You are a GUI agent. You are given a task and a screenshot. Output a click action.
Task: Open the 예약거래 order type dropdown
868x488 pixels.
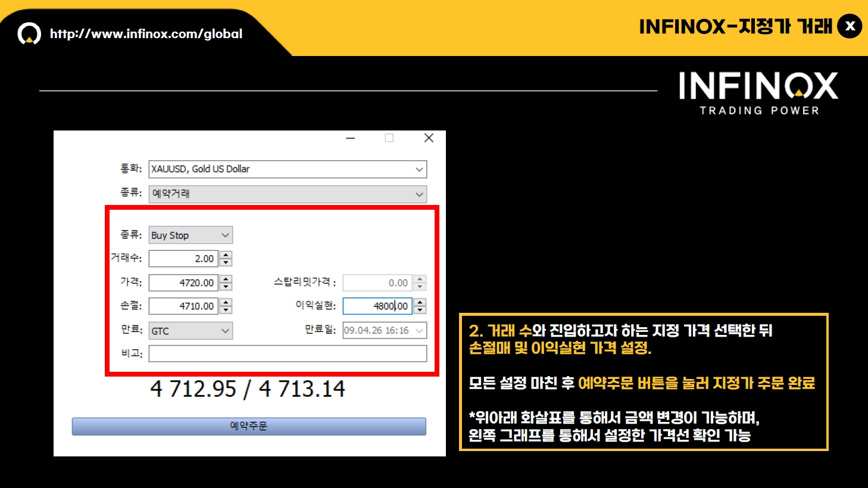coord(288,194)
